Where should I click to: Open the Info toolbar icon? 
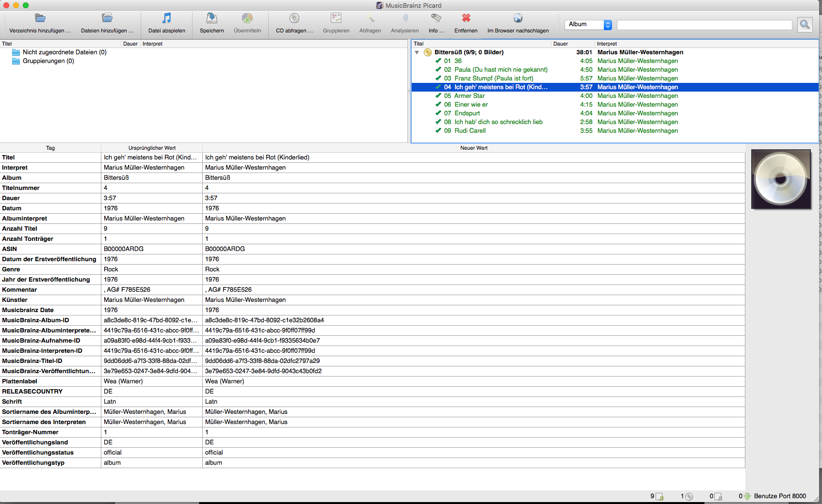click(x=436, y=18)
